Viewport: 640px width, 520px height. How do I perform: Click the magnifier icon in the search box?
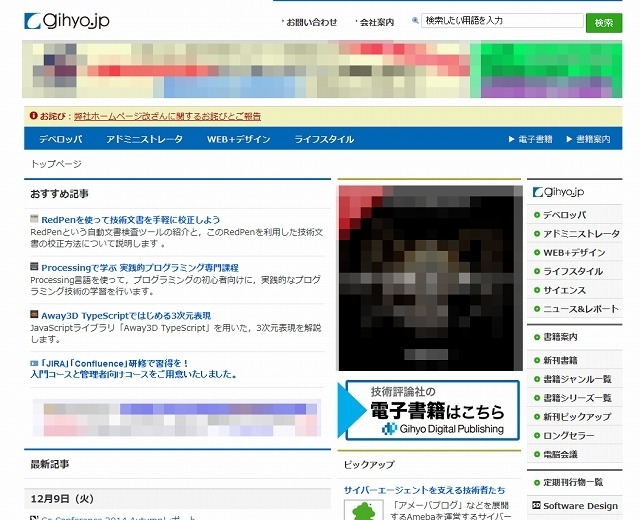[x=417, y=21]
